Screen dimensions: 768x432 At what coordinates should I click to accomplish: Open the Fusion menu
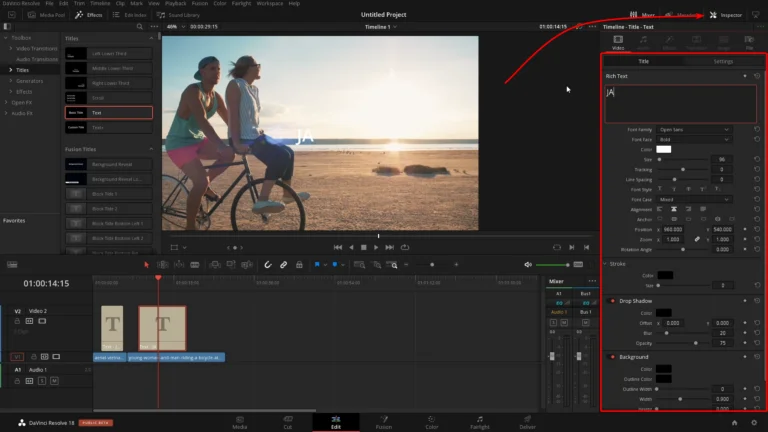pyautogui.click(x=200, y=3)
